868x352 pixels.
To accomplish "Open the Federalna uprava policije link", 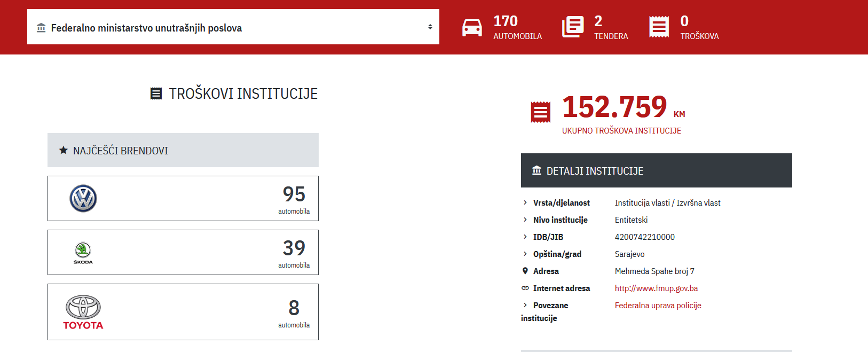I will [658, 306].
